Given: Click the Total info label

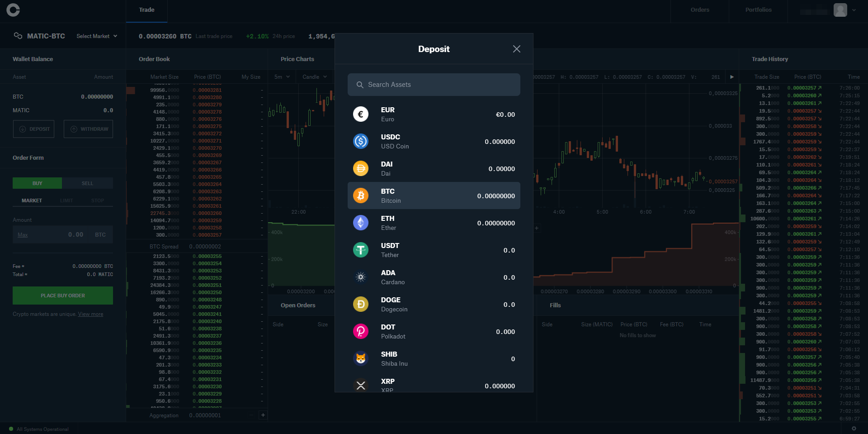Looking at the screenshot, I should click(20, 274).
